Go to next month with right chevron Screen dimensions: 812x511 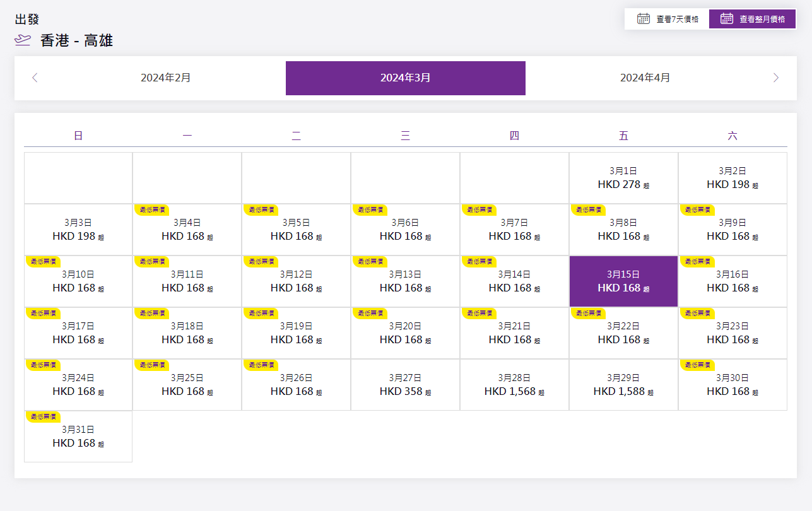pos(776,78)
